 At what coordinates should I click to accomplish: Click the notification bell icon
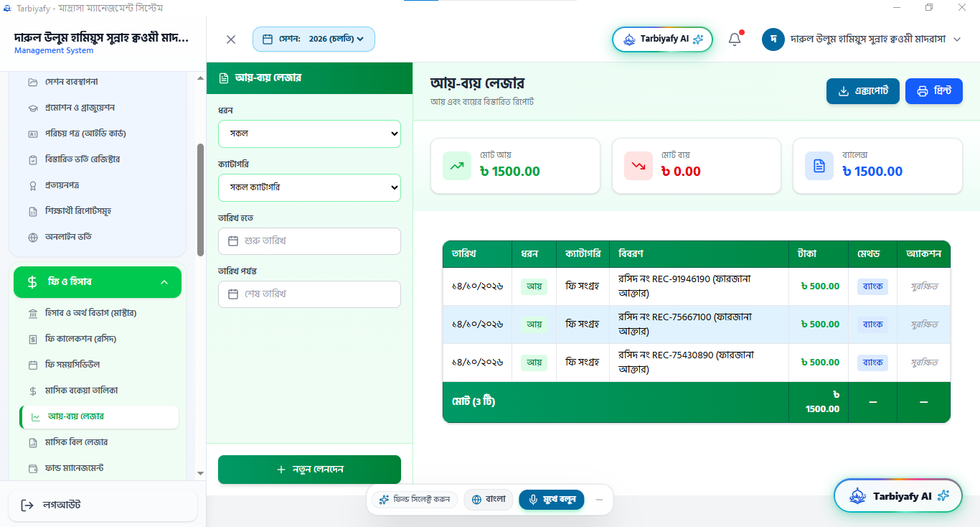click(735, 39)
